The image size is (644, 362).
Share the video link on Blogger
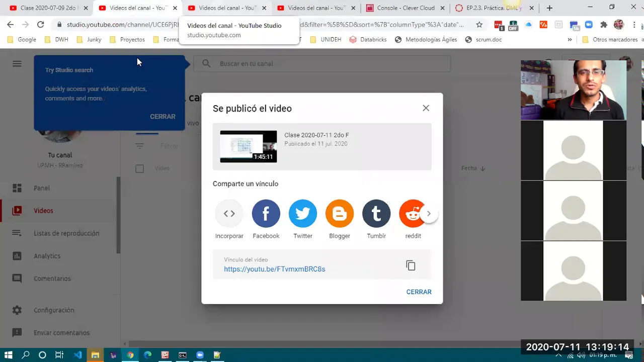pos(340,214)
